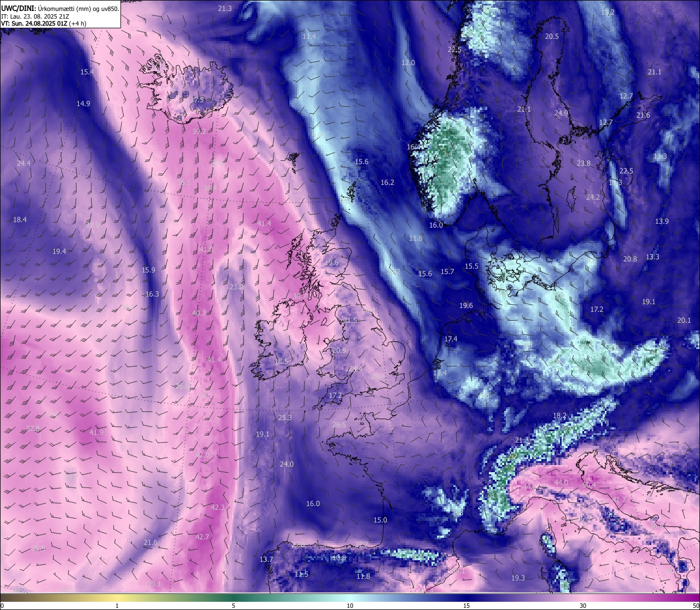Click the 10 label on the colour scale
700x610 pixels.
point(350,606)
